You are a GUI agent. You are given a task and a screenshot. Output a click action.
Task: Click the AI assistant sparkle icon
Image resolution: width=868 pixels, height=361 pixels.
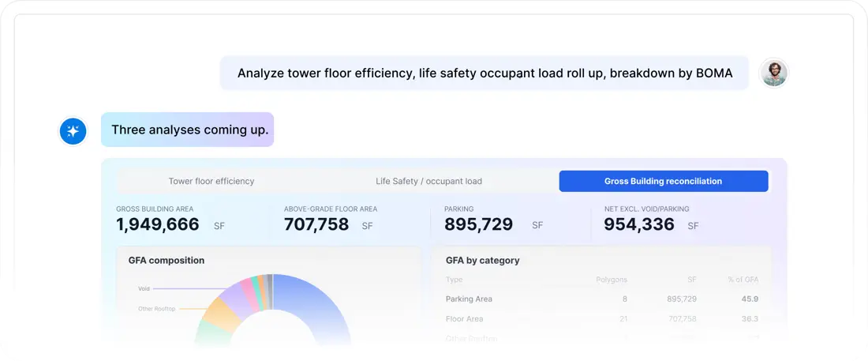pyautogui.click(x=73, y=131)
